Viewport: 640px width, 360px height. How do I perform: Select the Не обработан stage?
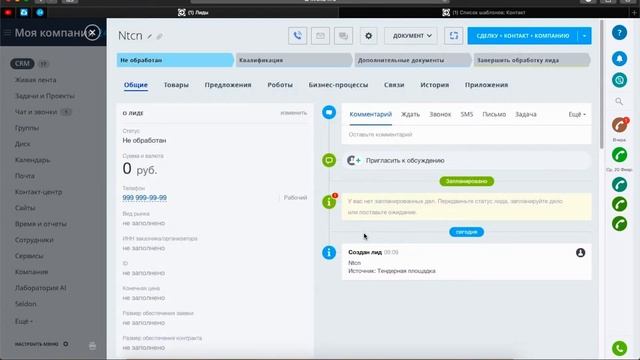[175, 60]
